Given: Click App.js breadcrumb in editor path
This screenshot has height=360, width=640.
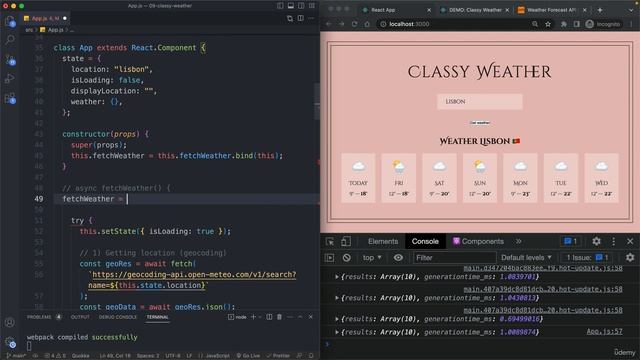Looking at the screenshot, I should pos(52,30).
